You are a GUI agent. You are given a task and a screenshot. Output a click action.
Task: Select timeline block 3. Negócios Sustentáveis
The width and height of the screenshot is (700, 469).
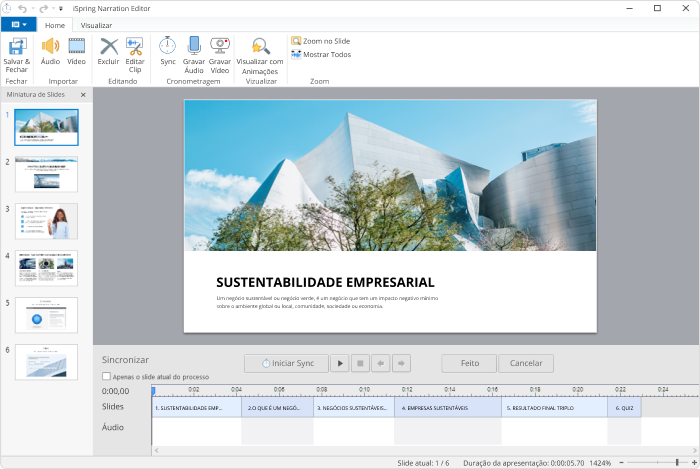(354, 407)
